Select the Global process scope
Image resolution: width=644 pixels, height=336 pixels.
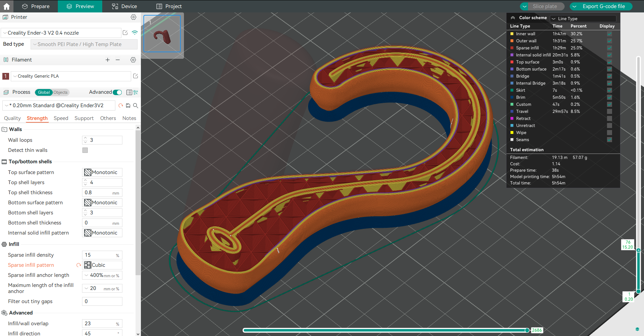pos(44,92)
